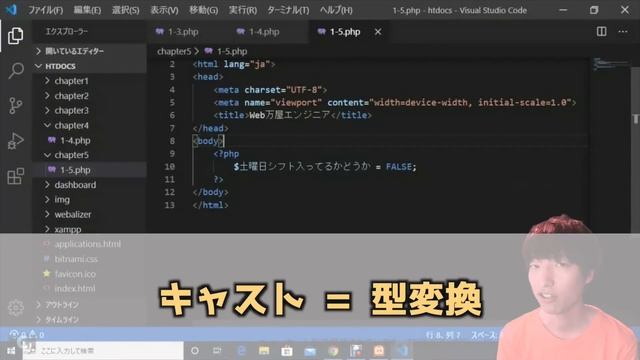Expand the open editors section
Screen dimensions: 640x360
[x=39, y=51]
